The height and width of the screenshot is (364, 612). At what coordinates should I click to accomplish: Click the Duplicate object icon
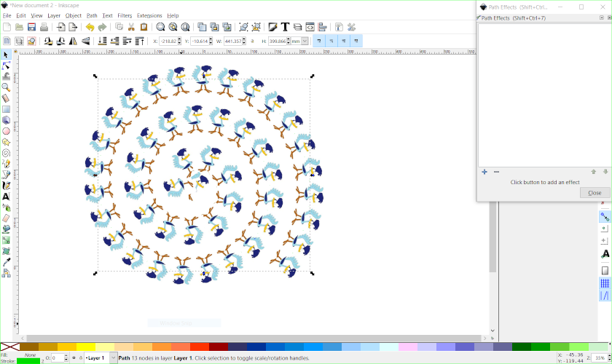[x=202, y=27]
